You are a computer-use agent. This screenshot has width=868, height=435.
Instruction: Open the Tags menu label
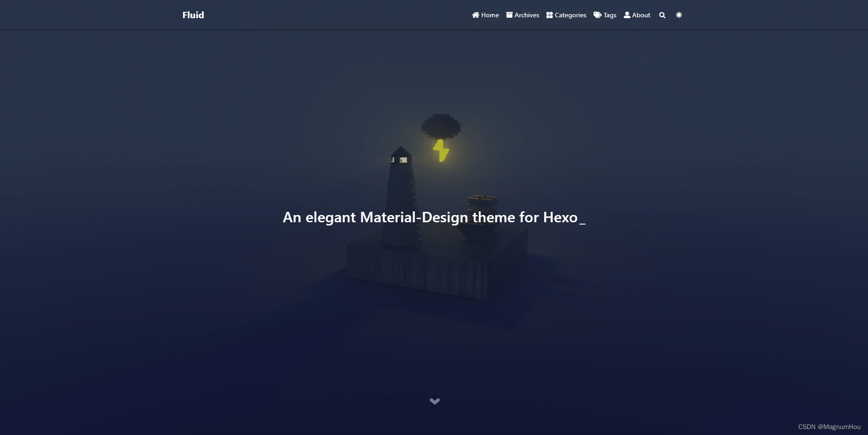click(x=610, y=15)
